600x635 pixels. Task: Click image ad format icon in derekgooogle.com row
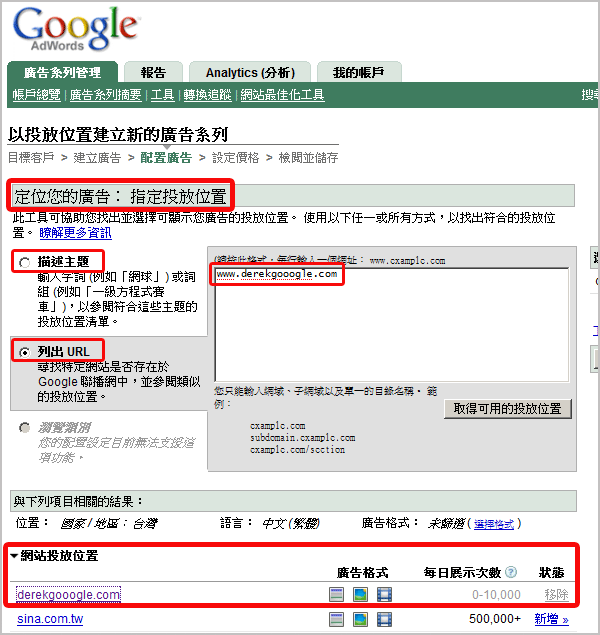[x=360, y=595]
